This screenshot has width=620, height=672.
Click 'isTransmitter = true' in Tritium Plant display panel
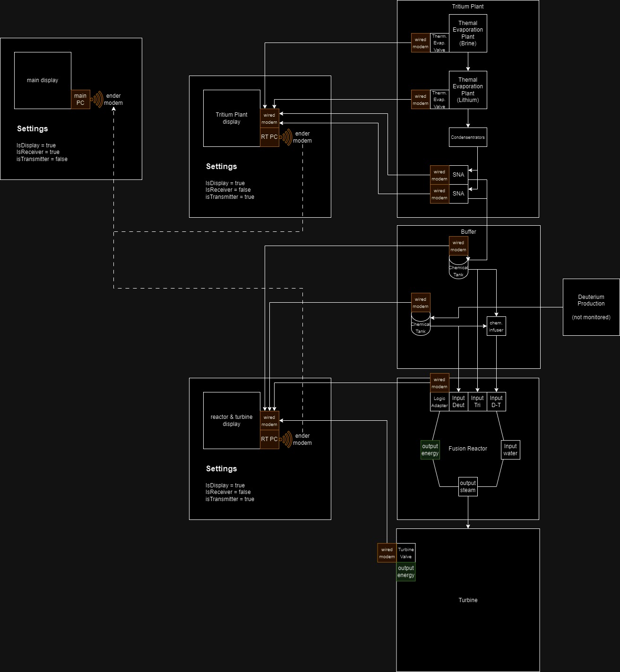[x=230, y=197]
